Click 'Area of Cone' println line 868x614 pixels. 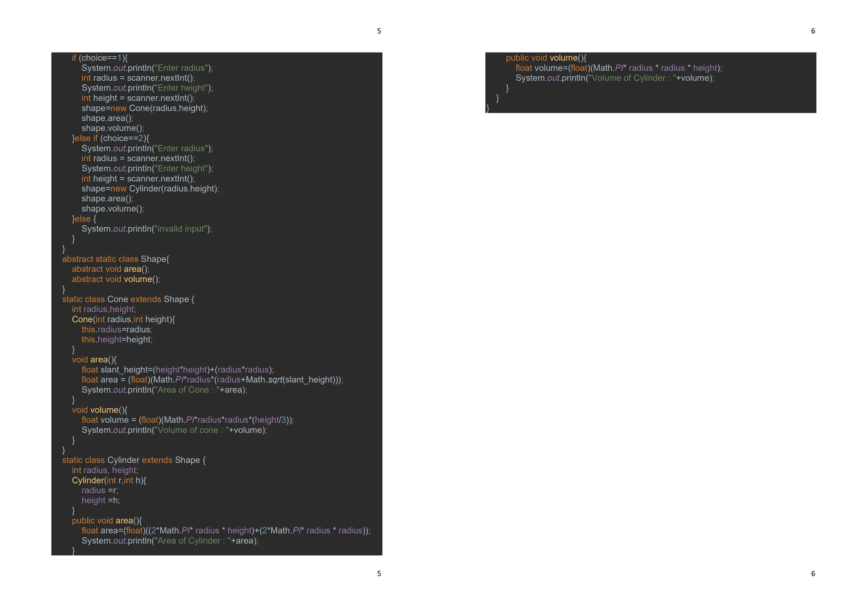pyautogui.click(x=164, y=390)
